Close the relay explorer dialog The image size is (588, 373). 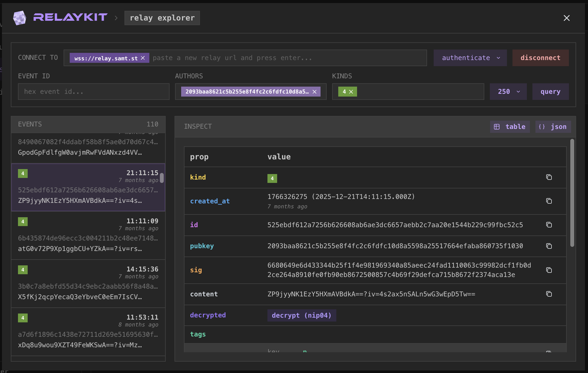point(567,18)
